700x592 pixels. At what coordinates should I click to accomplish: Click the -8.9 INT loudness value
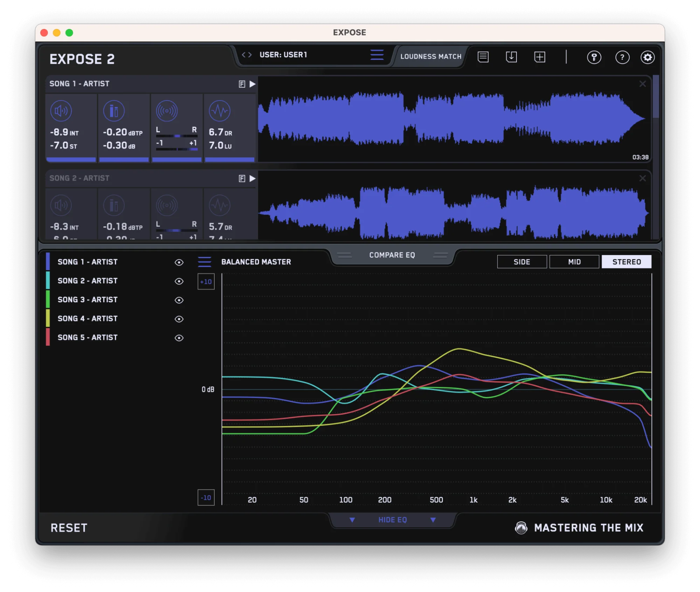tap(64, 132)
